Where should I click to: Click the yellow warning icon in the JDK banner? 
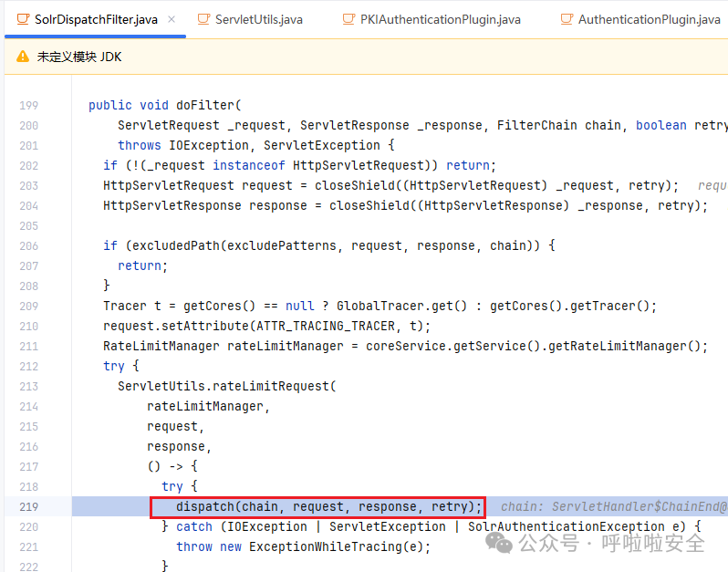(x=23, y=57)
